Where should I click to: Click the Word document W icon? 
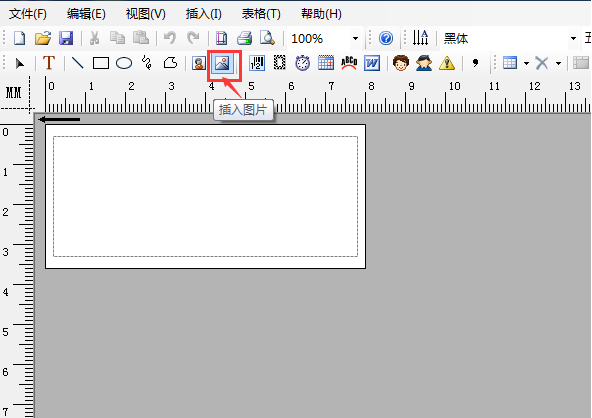pyautogui.click(x=372, y=63)
